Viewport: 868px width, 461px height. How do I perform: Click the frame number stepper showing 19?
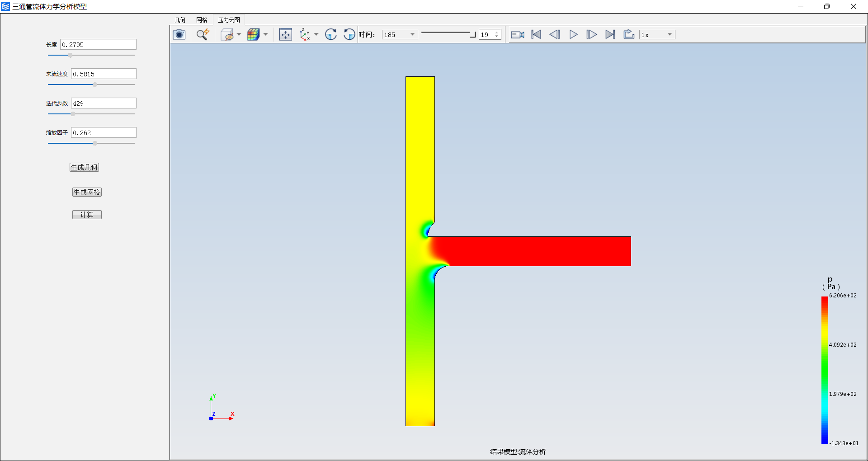[x=490, y=34]
